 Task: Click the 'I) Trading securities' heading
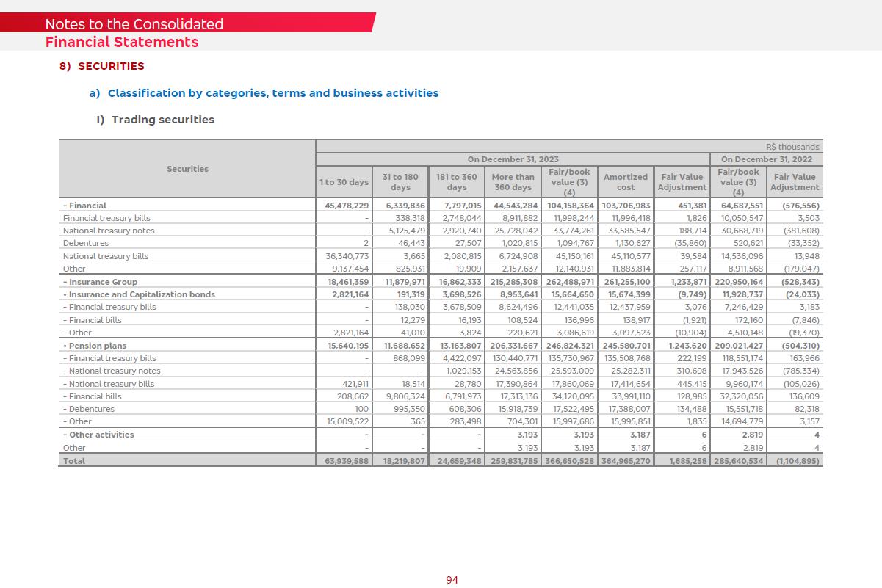click(x=156, y=120)
